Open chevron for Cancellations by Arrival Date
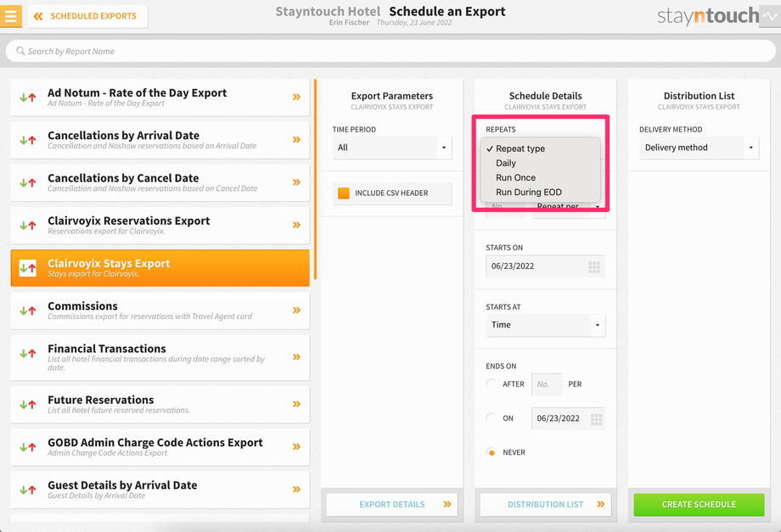 297,140
